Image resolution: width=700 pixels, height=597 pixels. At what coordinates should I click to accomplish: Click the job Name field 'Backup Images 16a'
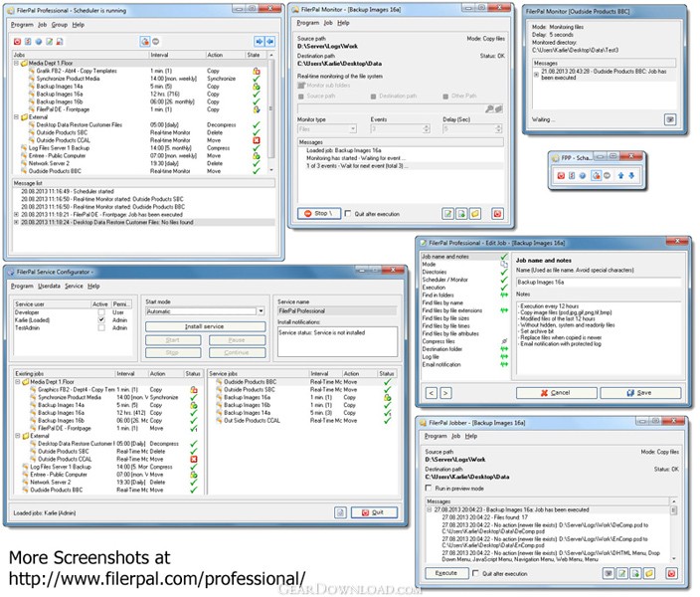(x=599, y=282)
